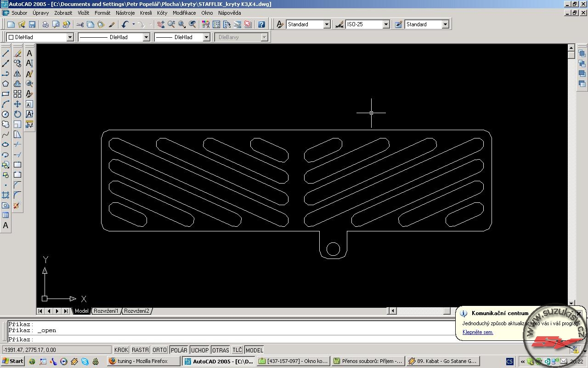The image size is (588, 368).
Task: Select the Polygon draw tool
Action: [x=6, y=84]
